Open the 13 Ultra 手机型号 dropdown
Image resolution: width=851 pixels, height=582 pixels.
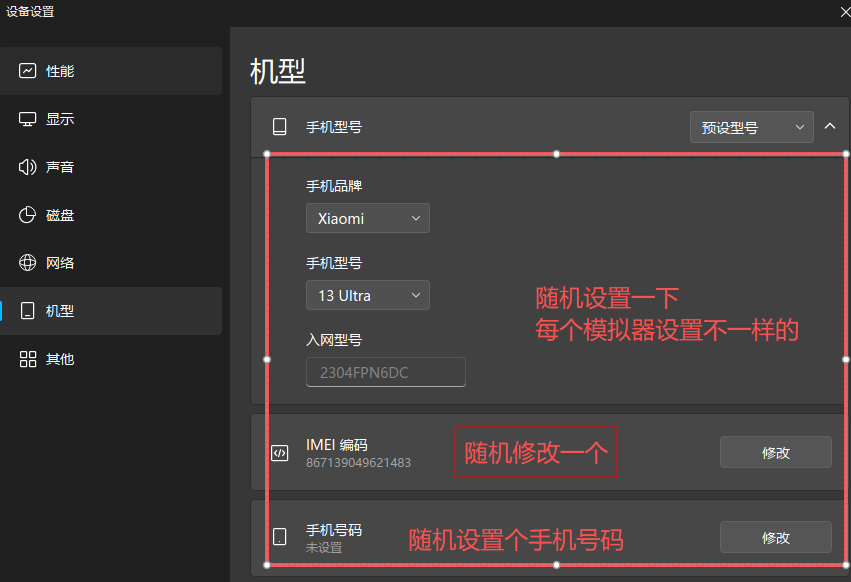367,295
